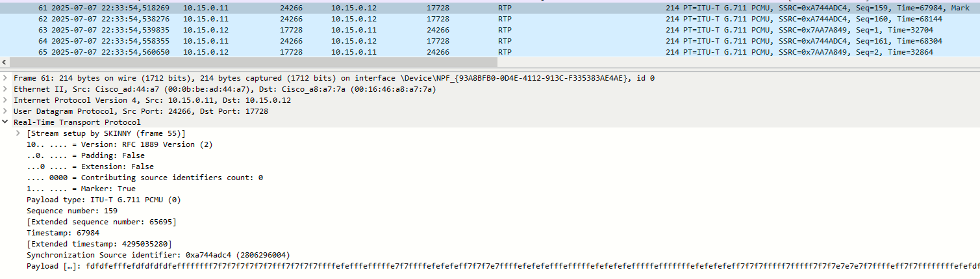
Task: Select the Marker: True line
Action: point(81,189)
